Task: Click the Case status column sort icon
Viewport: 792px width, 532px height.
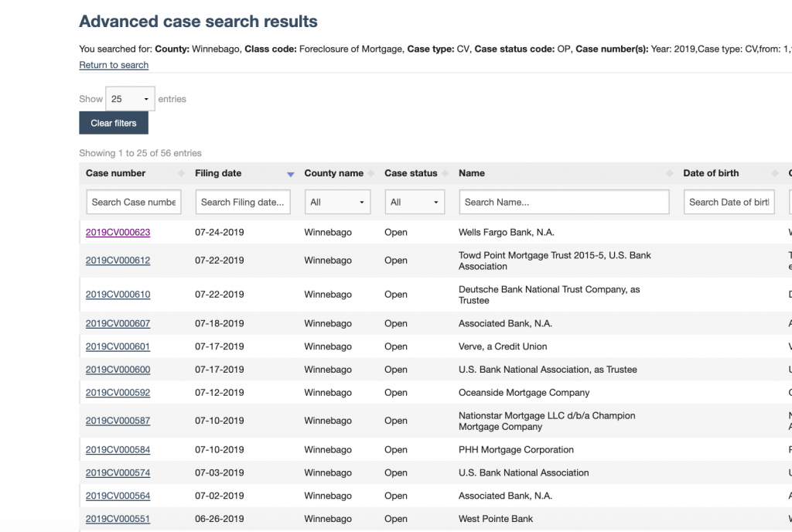Action: coord(445,174)
